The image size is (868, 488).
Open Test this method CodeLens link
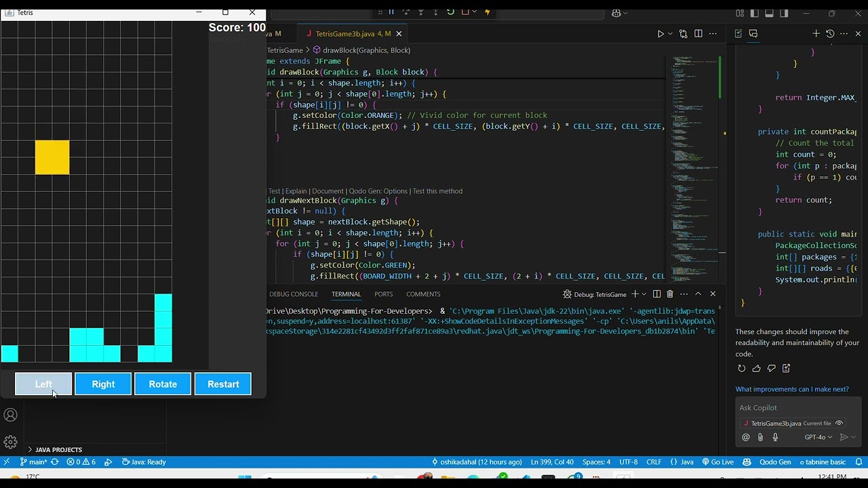(437, 191)
